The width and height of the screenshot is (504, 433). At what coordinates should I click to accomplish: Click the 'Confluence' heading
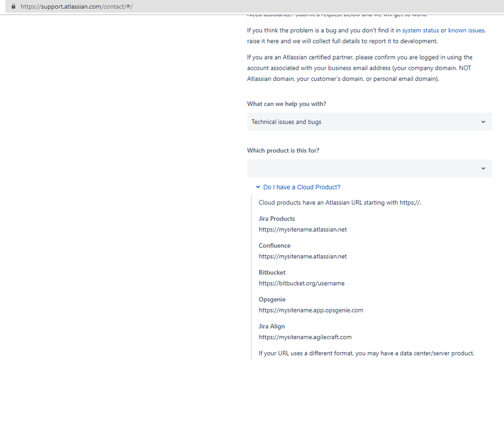pos(275,246)
